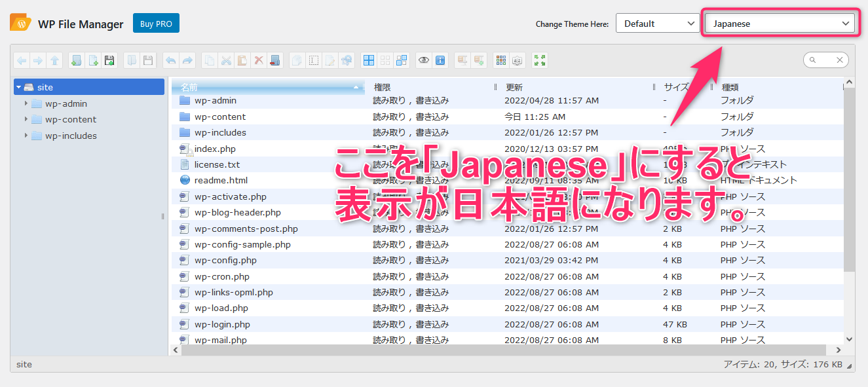Open the Change Theme dropdown showing Default
Image resolution: width=868 pixels, height=387 pixels.
658,24
